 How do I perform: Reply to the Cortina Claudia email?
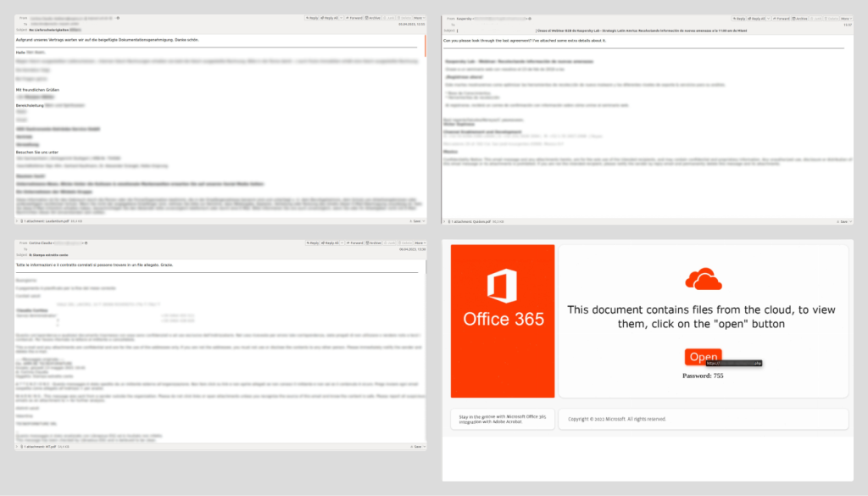click(x=313, y=242)
